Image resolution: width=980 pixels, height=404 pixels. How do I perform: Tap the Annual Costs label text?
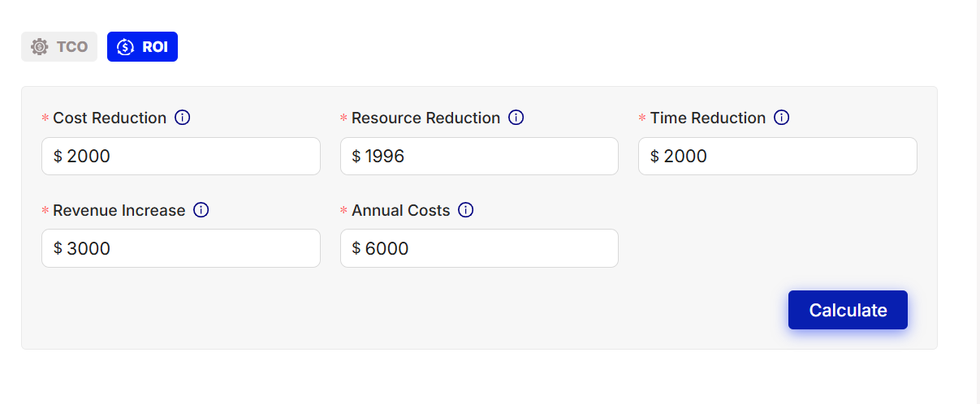(x=400, y=210)
